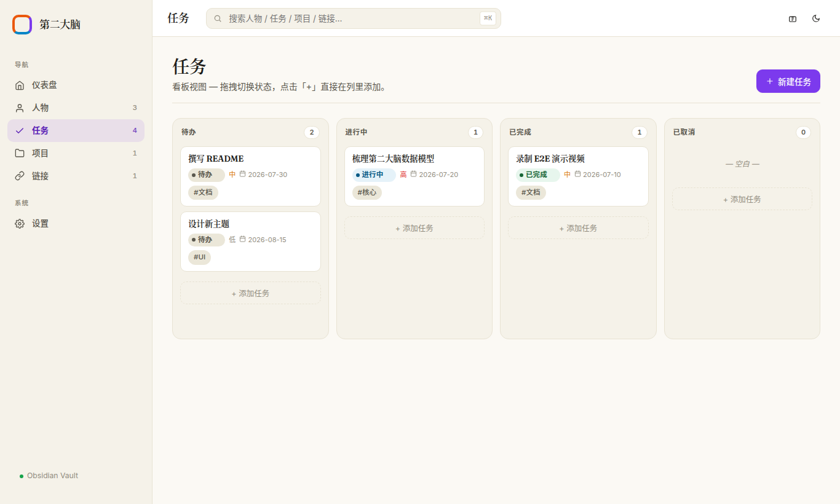Open 链接 navigation item
Screen dimensions: 840x504
click(76, 176)
